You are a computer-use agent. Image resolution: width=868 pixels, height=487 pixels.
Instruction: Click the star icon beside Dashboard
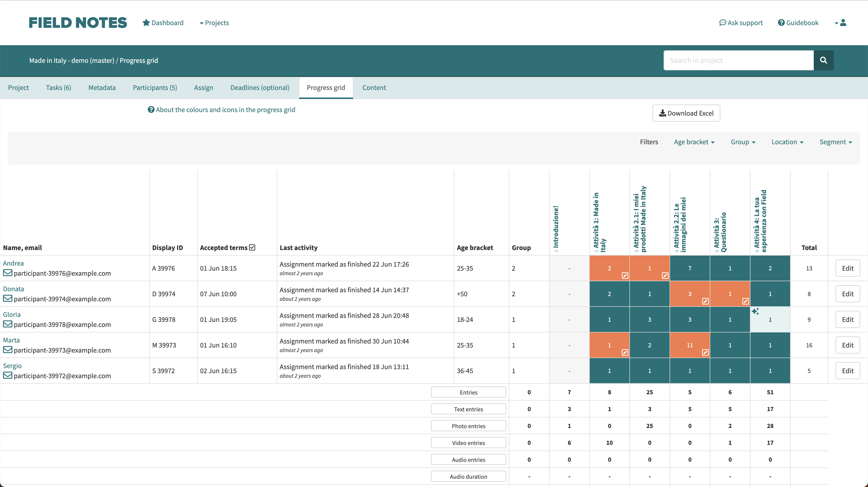click(x=146, y=23)
